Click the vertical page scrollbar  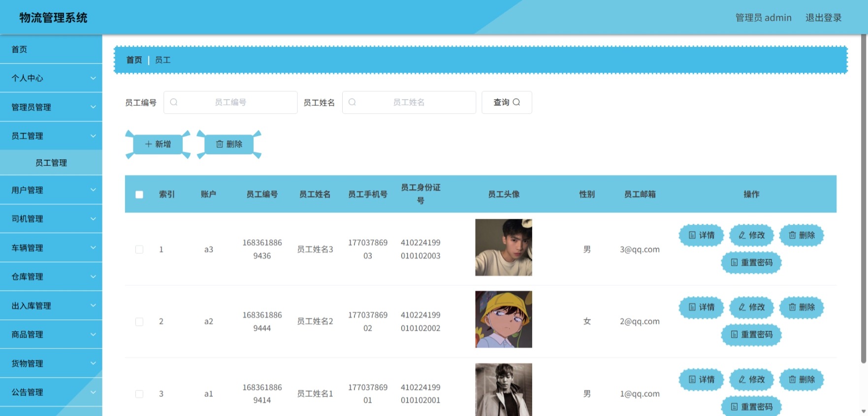click(864, 197)
